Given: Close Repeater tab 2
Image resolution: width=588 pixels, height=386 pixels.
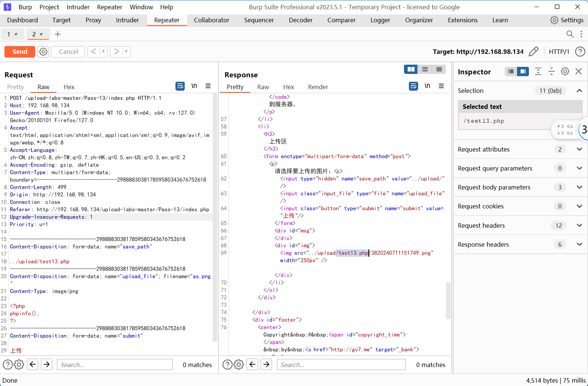Looking at the screenshot, I should click(41, 34).
